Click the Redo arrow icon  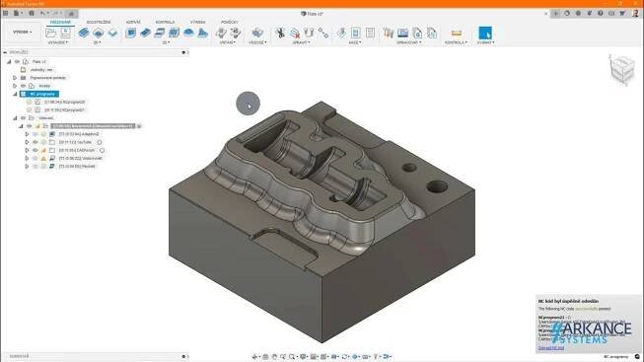point(56,14)
